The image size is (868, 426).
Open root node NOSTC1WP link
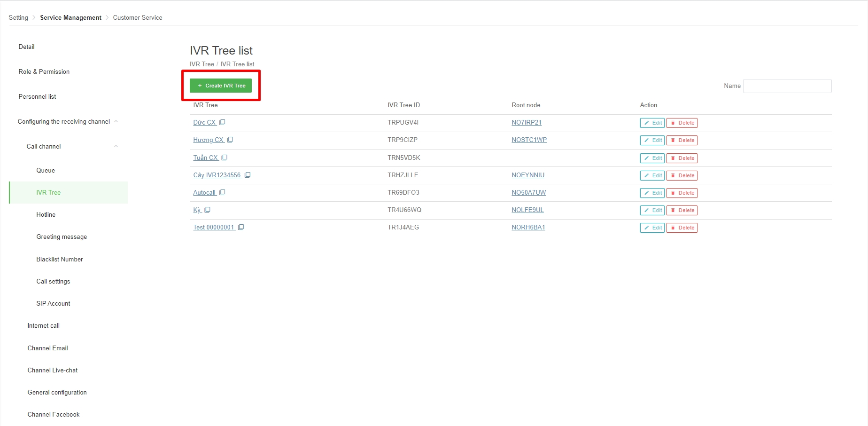529,140
